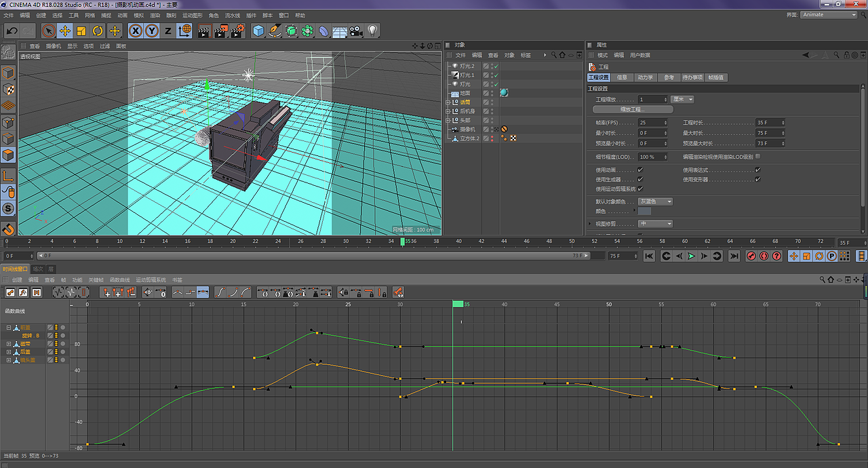This screenshot has width=868, height=468.
Task: Switch to 信息 tab in attributes
Action: 622,77
